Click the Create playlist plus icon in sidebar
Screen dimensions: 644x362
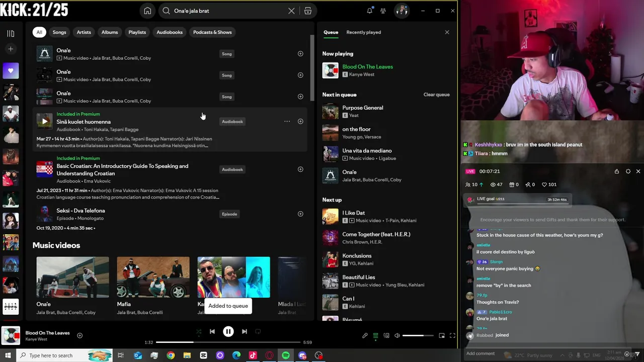pyautogui.click(x=11, y=49)
